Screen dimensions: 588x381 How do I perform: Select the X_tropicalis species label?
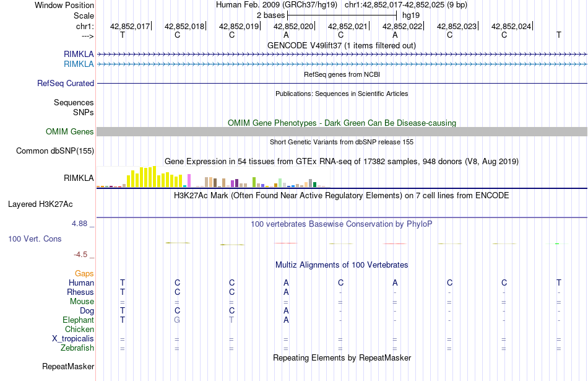point(73,339)
